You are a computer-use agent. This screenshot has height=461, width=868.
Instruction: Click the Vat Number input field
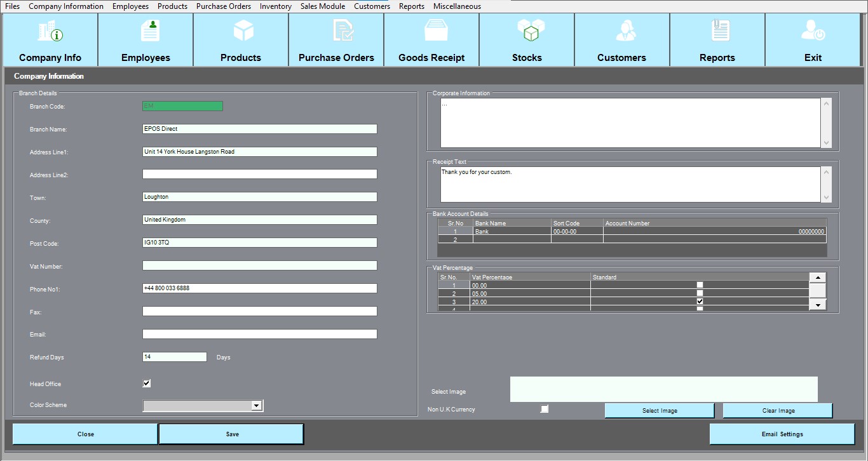tap(259, 265)
